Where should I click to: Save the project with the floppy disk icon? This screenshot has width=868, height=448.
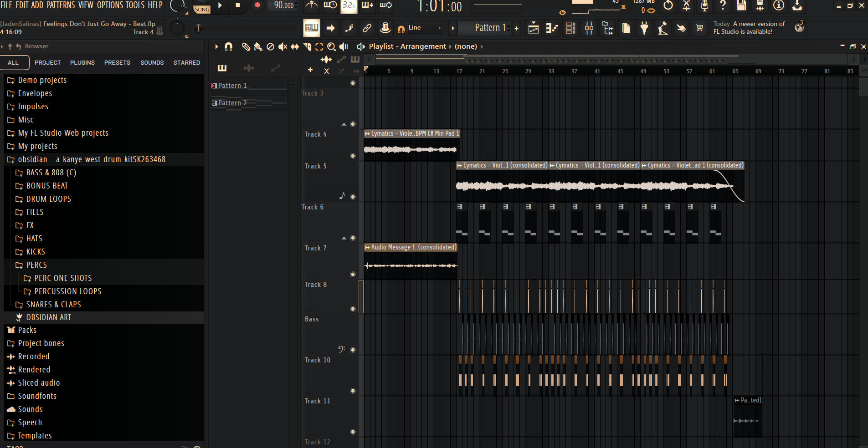[741, 5]
